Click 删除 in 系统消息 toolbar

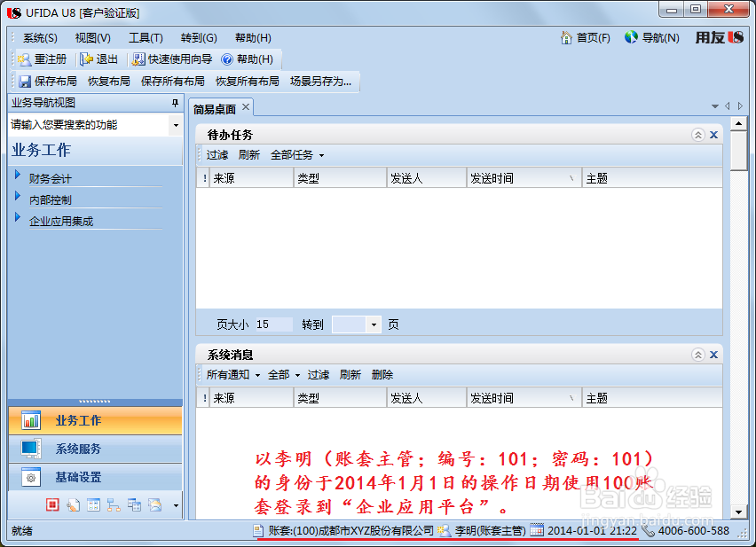[x=382, y=375]
